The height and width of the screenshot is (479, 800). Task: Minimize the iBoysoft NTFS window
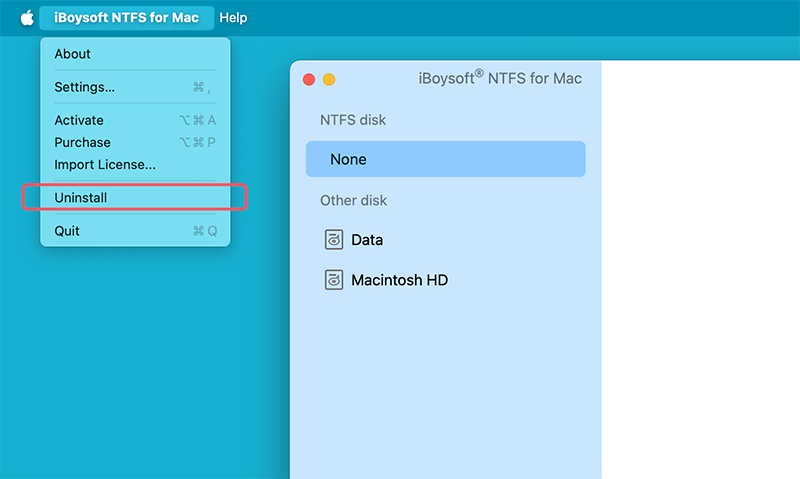pyautogui.click(x=329, y=80)
